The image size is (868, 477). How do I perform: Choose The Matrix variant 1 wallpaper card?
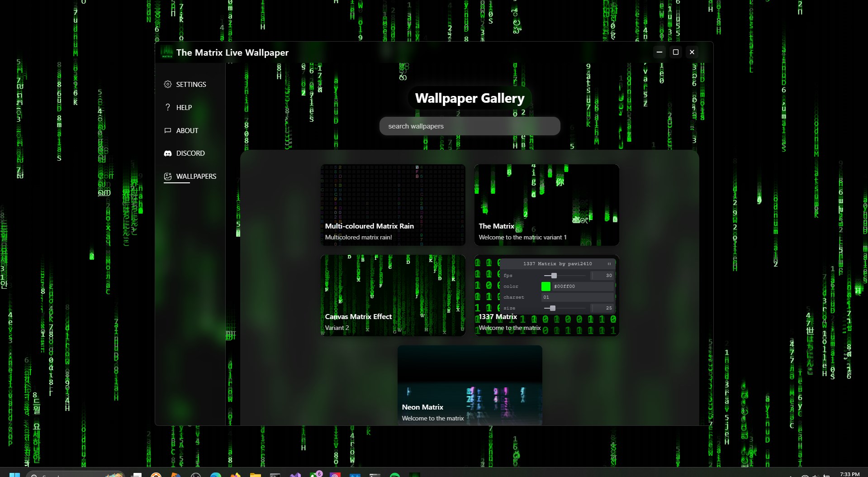[546, 205]
